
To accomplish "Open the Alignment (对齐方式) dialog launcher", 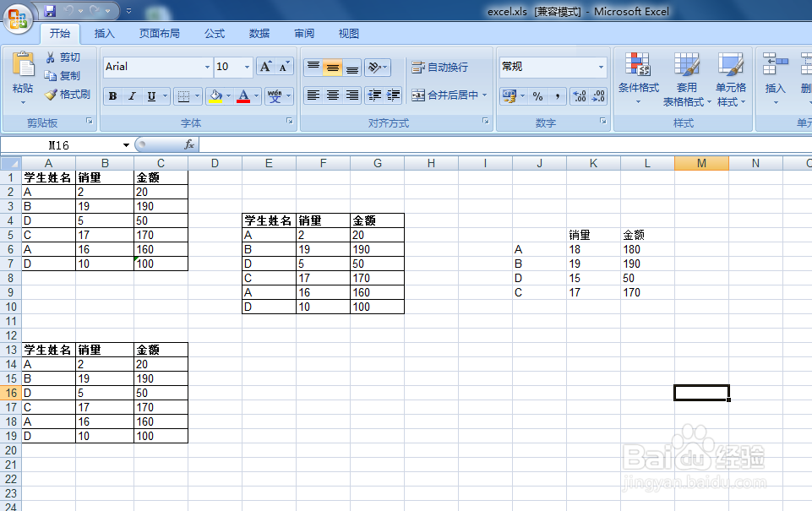I will 486,121.
